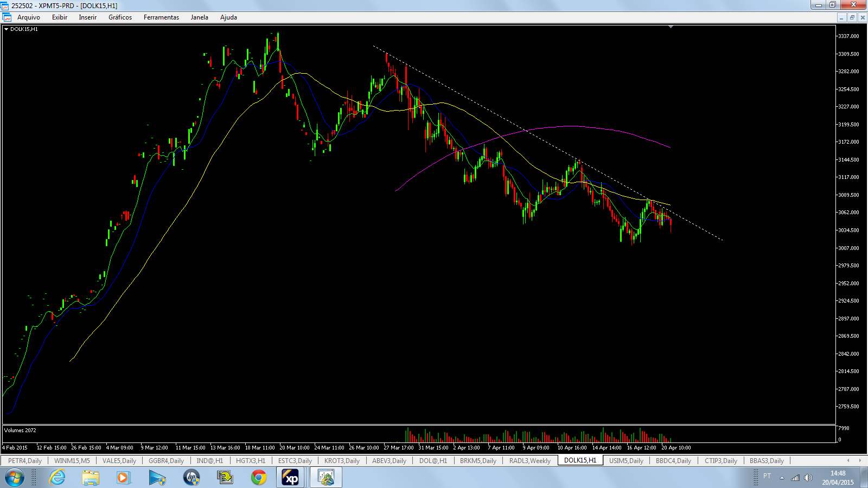The height and width of the screenshot is (488, 868).
Task: Open the network signal tray icon
Action: [795, 478]
